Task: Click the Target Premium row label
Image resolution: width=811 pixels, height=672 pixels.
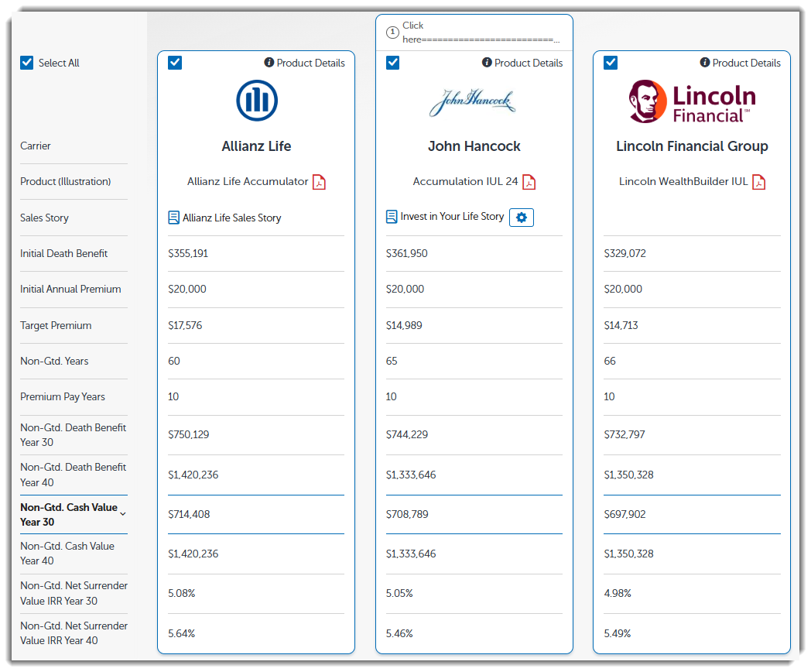Action: (56, 325)
